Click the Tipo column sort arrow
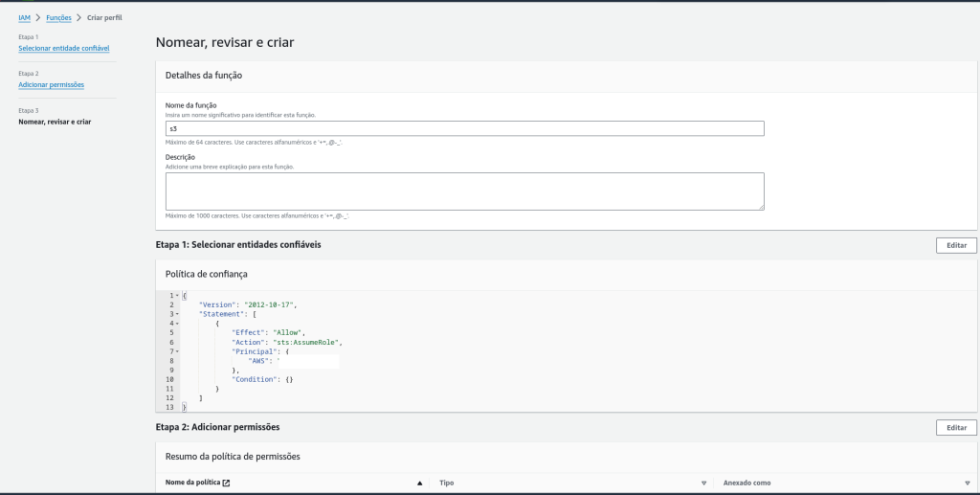Screen dimensions: 980x495 (703, 484)
